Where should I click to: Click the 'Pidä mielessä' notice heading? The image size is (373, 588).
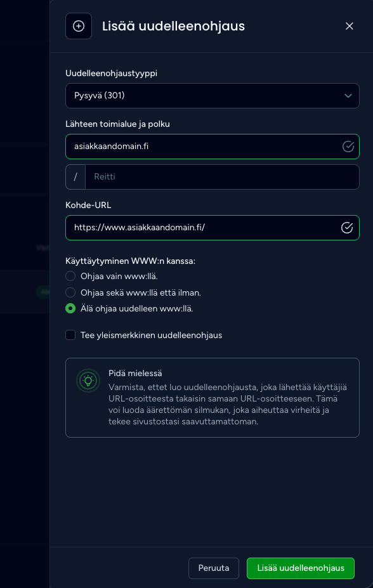click(x=135, y=374)
